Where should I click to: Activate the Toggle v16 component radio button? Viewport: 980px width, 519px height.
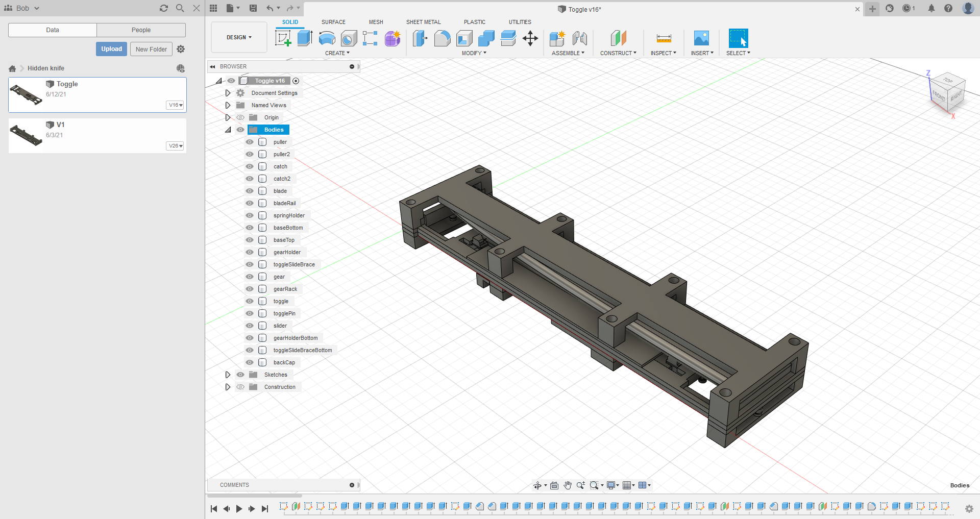click(296, 81)
